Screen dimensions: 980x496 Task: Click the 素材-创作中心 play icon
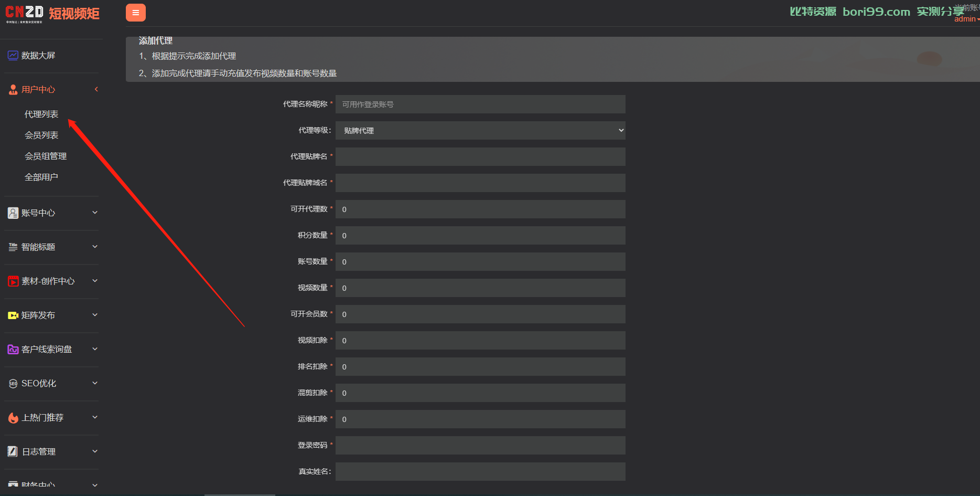coord(13,281)
